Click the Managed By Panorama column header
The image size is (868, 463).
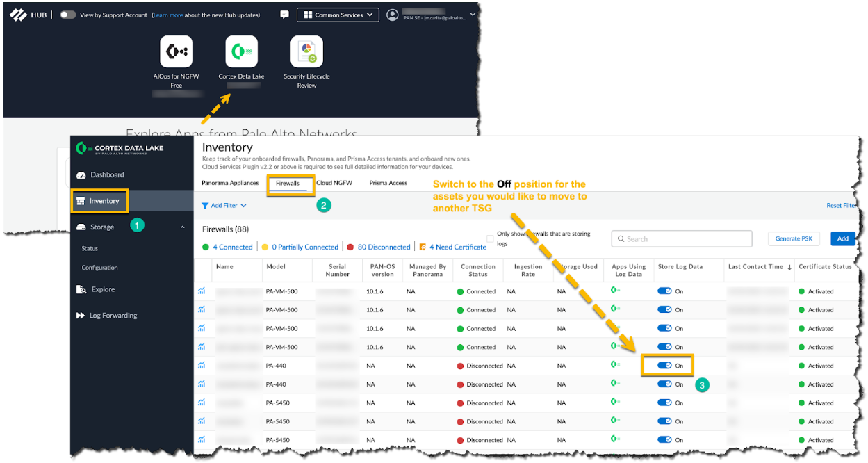coord(427,270)
